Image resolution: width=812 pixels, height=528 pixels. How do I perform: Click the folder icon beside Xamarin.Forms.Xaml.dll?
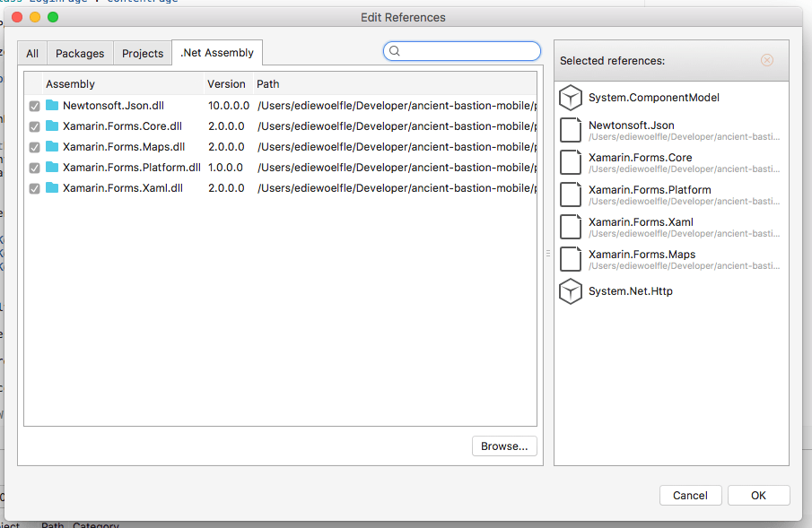(x=52, y=188)
